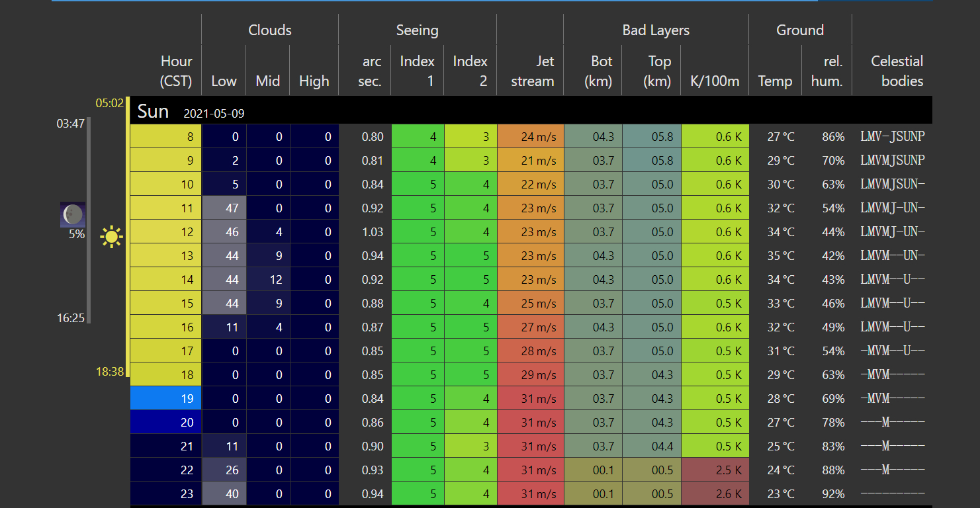Click the 18:38 sunset time label
The height and width of the screenshot is (508, 980).
point(109,372)
